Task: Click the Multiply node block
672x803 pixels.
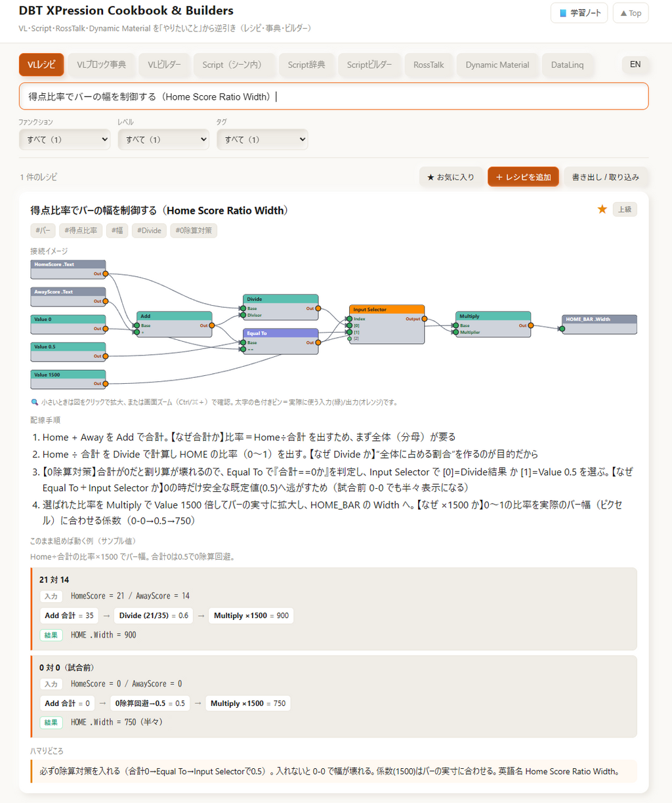Action: (x=493, y=324)
